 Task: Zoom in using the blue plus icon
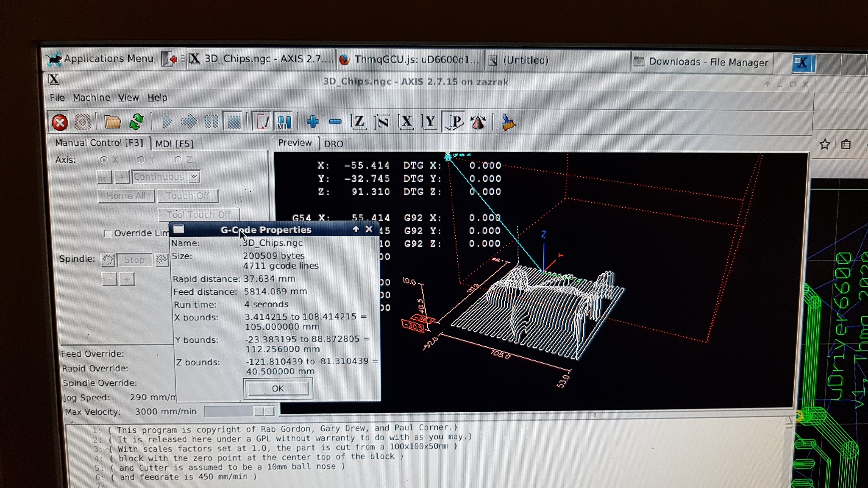click(313, 122)
